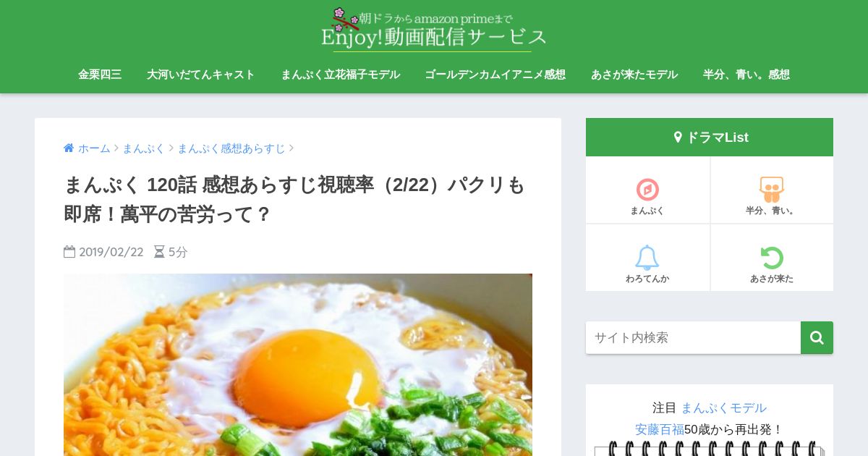
Task: Go to ゴールデンカムイアニメ感想 menu item
Action: tap(495, 74)
